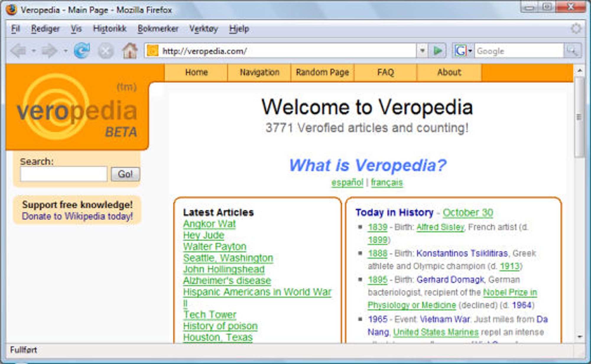Click the vertical scrollbar thumb
Image resolution: width=591 pixels, height=364 pixels.
click(579, 117)
